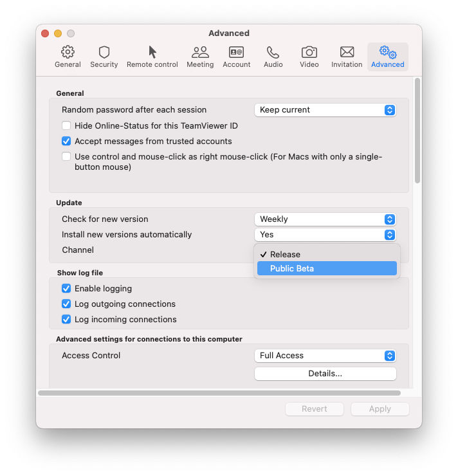Screen dimensions: 458x476
Task: Click the vertical scrollbar thumb
Action: pyautogui.click(x=417, y=131)
